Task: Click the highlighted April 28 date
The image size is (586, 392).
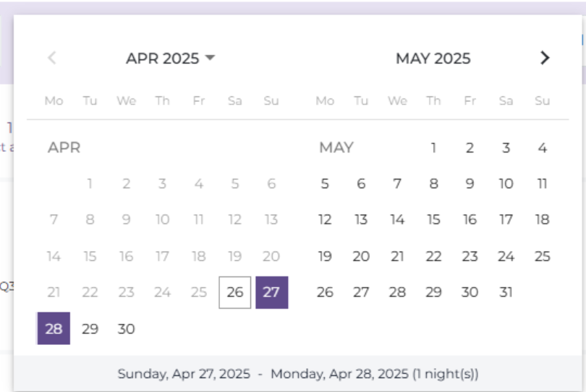Action: [54, 328]
